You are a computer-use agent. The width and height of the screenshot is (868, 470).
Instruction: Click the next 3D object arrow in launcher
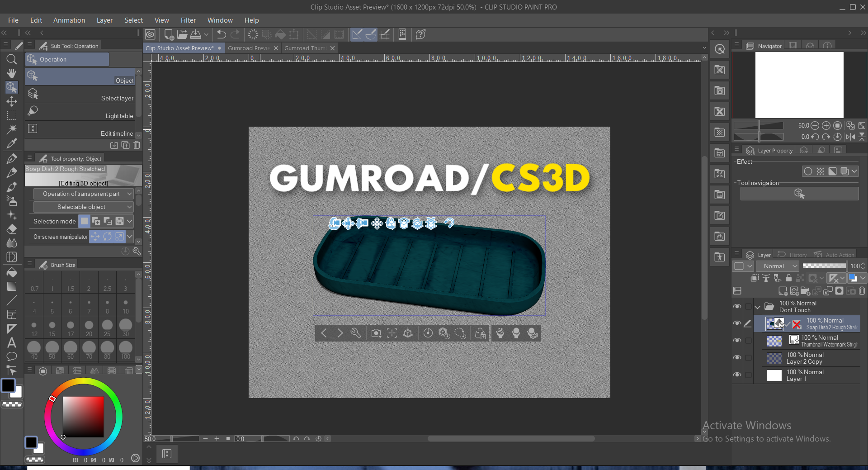pyautogui.click(x=340, y=333)
